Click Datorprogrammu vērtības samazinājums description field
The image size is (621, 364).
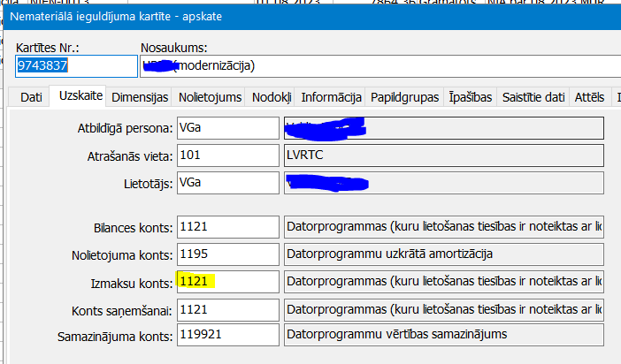(x=443, y=335)
